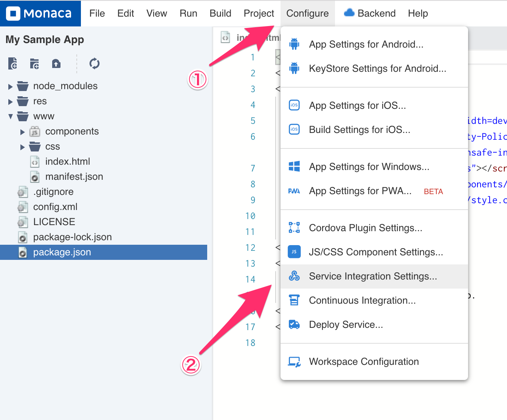Click the Cordova Plugin Settings icon

[x=294, y=227]
